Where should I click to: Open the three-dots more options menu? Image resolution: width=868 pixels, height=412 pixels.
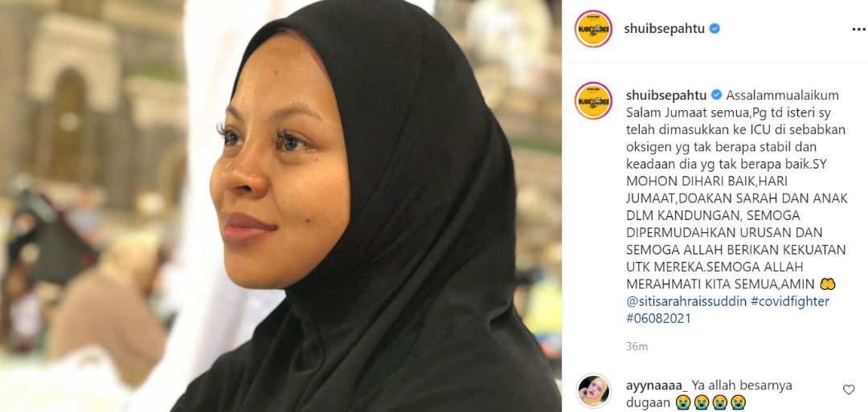[x=858, y=29]
